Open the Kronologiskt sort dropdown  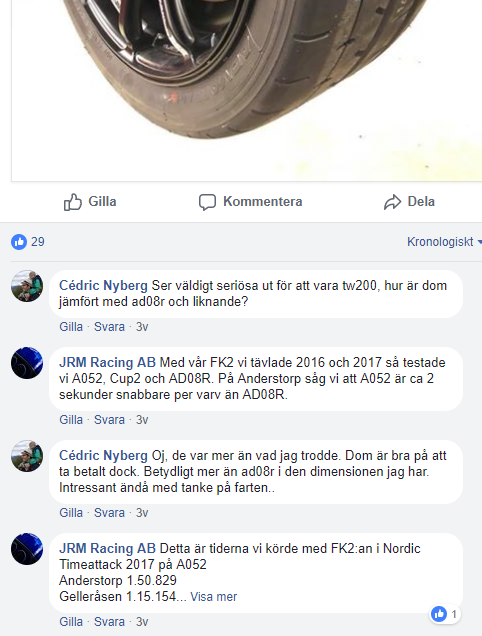pyautogui.click(x=444, y=242)
